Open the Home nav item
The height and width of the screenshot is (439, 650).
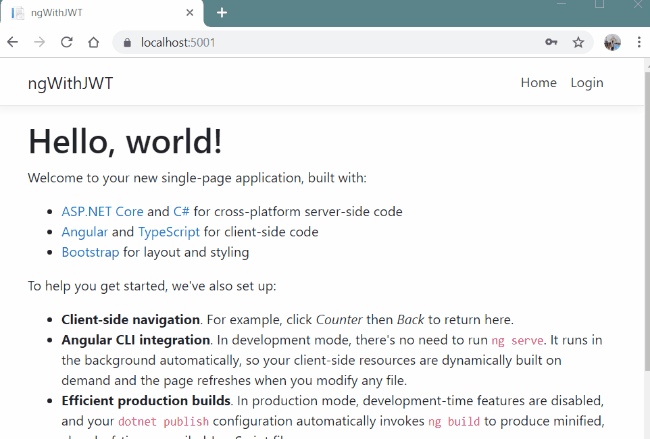(x=538, y=82)
